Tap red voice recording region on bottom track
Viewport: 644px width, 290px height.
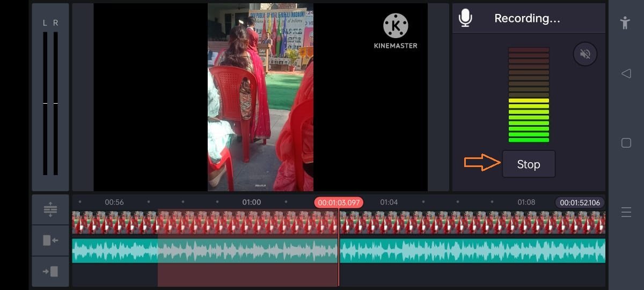point(247,275)
